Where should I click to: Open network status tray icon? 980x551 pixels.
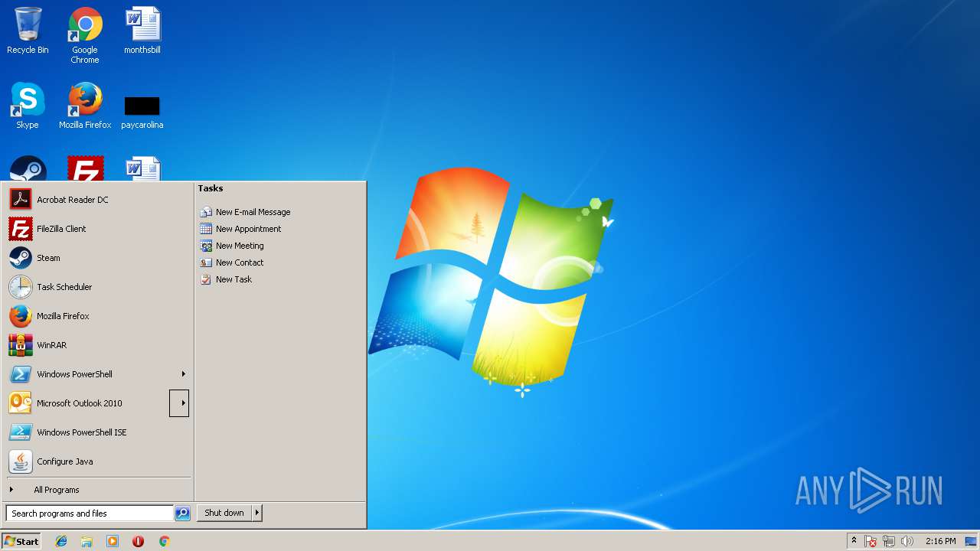click(889, 541)
